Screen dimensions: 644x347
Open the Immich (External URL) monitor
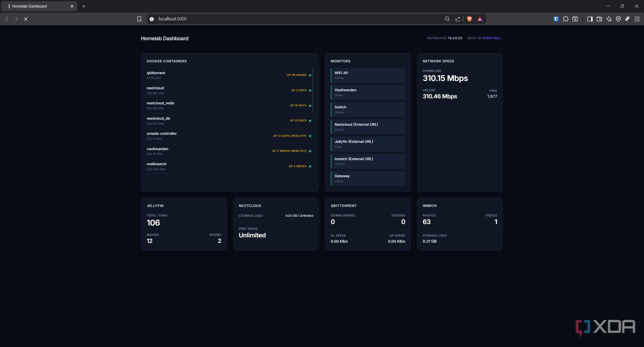368,161
